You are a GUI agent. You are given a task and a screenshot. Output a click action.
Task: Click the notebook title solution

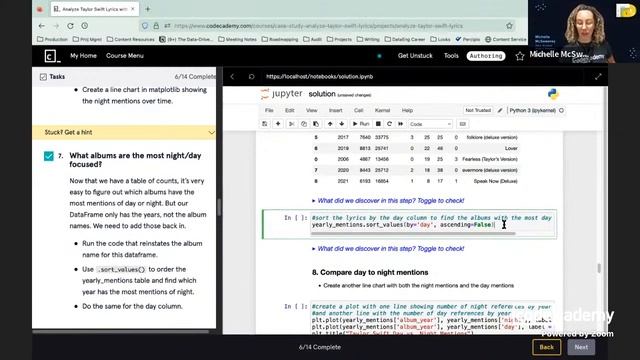pyautogui.click(x=322, y=94)
